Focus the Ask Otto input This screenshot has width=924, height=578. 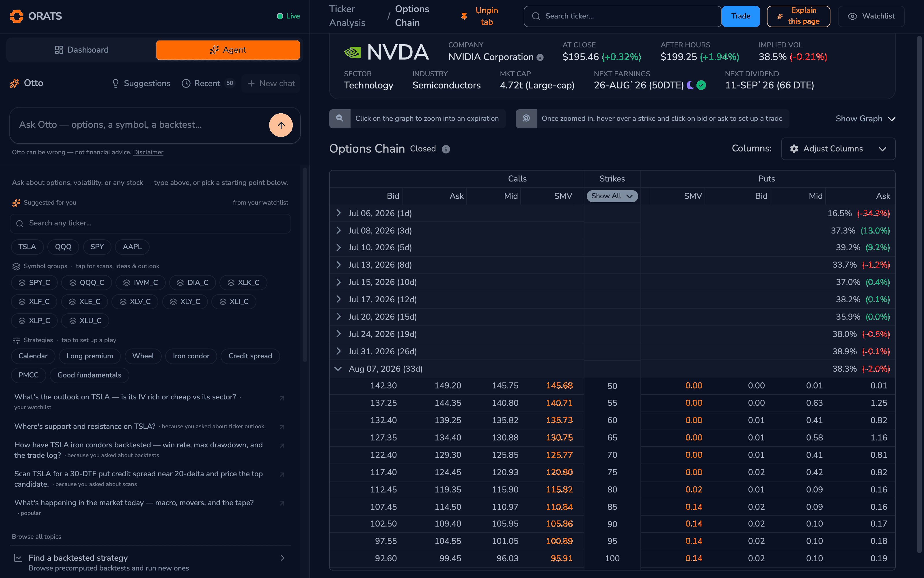141,125
